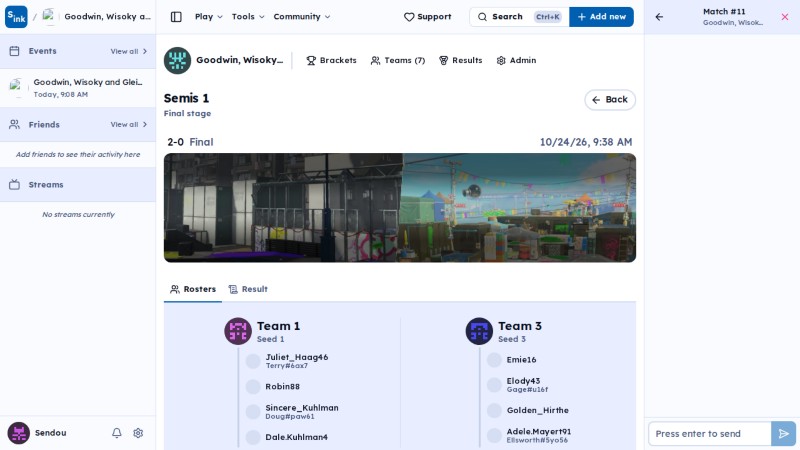Viewport: 800px width, 450px height.
Task: Open the Brackets tab
Action: click(x=331, y=60)
